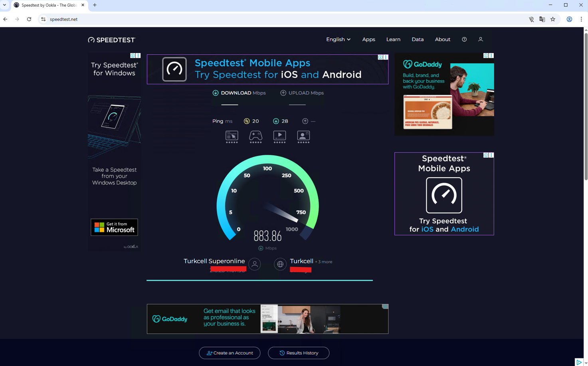Open the tab search dropdown arrow
This screenshot has height=366, width=588.
5,5
